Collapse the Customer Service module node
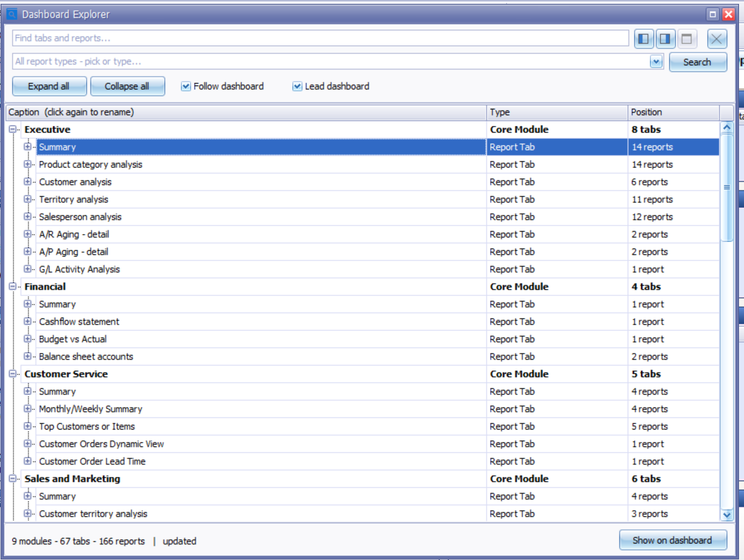 (12, 374)
